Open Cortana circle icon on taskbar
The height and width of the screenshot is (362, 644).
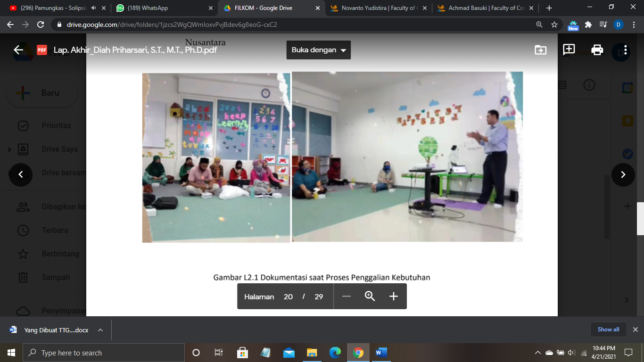point(196,353)
